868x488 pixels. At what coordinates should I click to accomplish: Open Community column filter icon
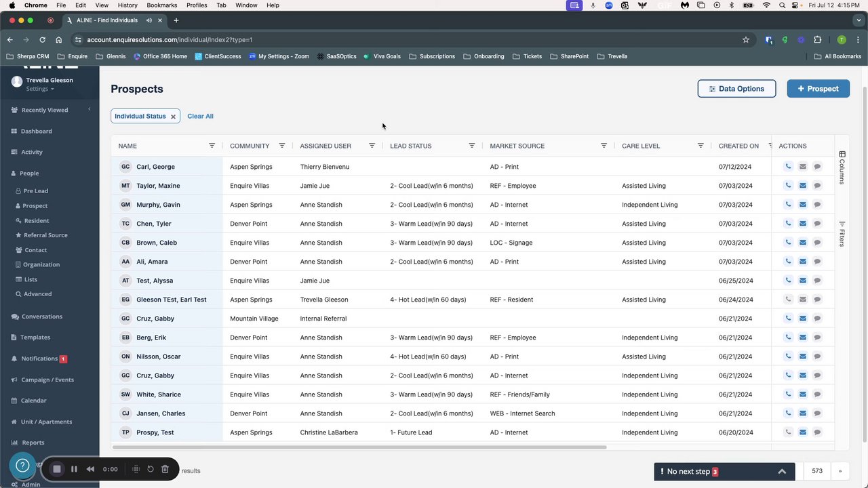(x=282, y=146)
